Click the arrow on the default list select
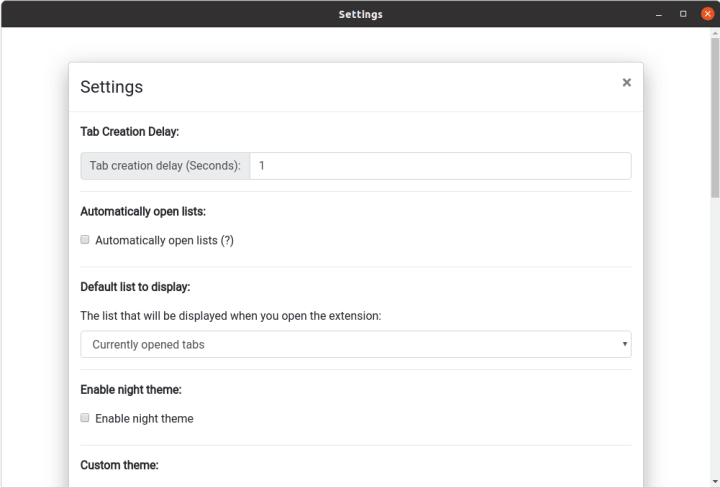This screenshot has width=720, height=488. pyautogui.click(x=624, y=344)
